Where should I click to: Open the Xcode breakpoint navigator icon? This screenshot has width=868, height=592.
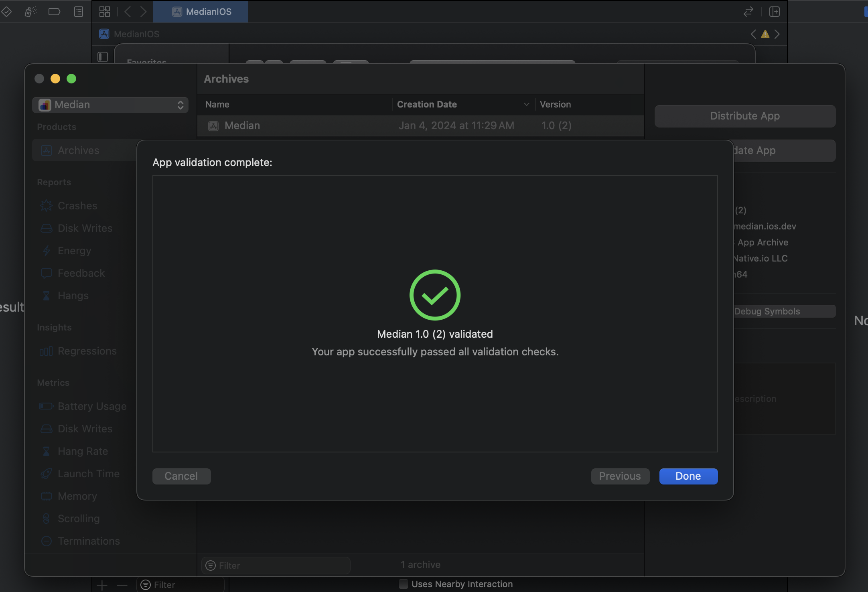(54, 12)
